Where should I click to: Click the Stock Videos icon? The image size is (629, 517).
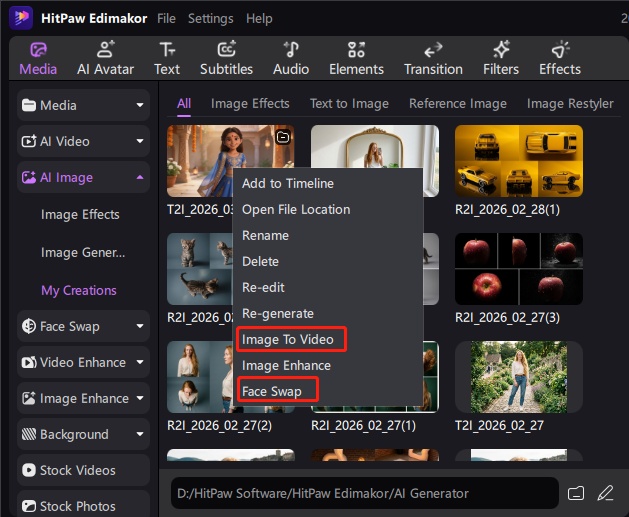tap(28, 470)
